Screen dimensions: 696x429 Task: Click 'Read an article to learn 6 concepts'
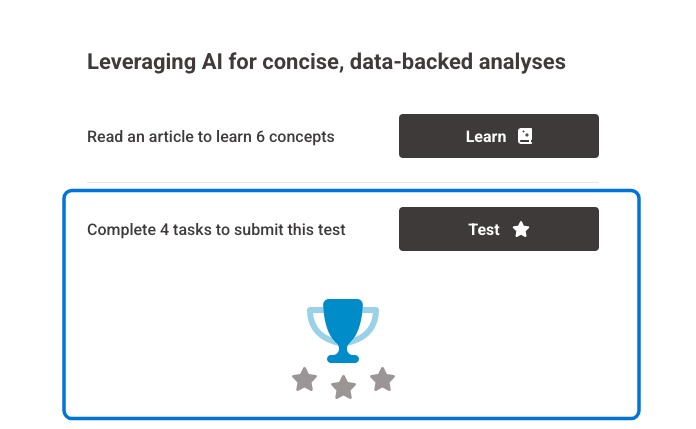pos(210,136)
